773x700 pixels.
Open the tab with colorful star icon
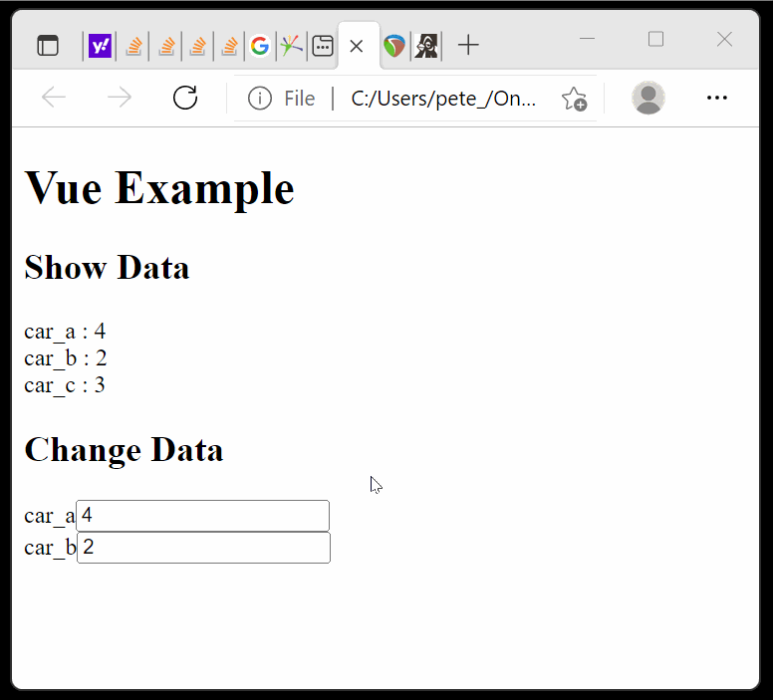point(291,47)
